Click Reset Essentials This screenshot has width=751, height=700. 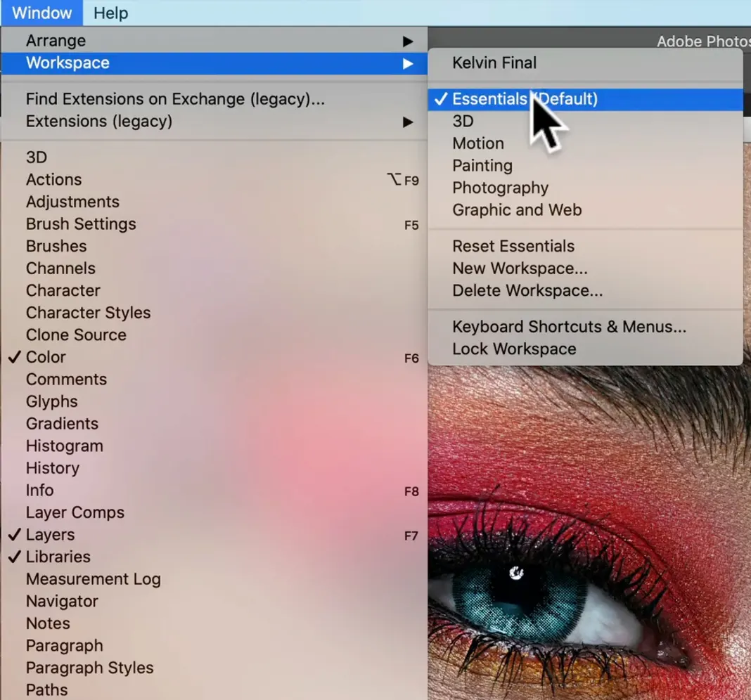[585, 246]
